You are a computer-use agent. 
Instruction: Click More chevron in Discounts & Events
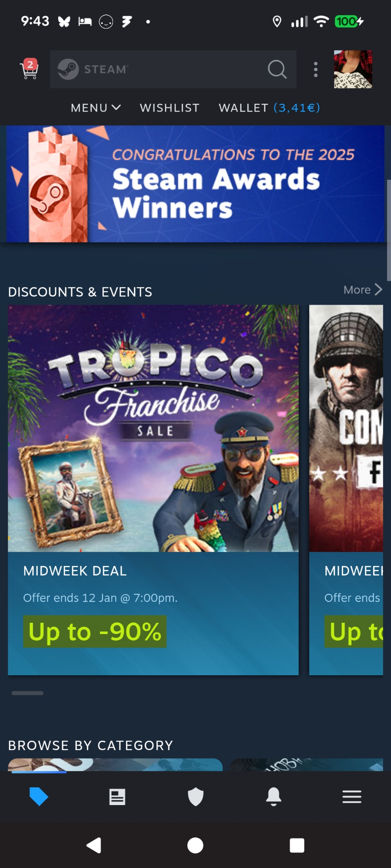363,289
